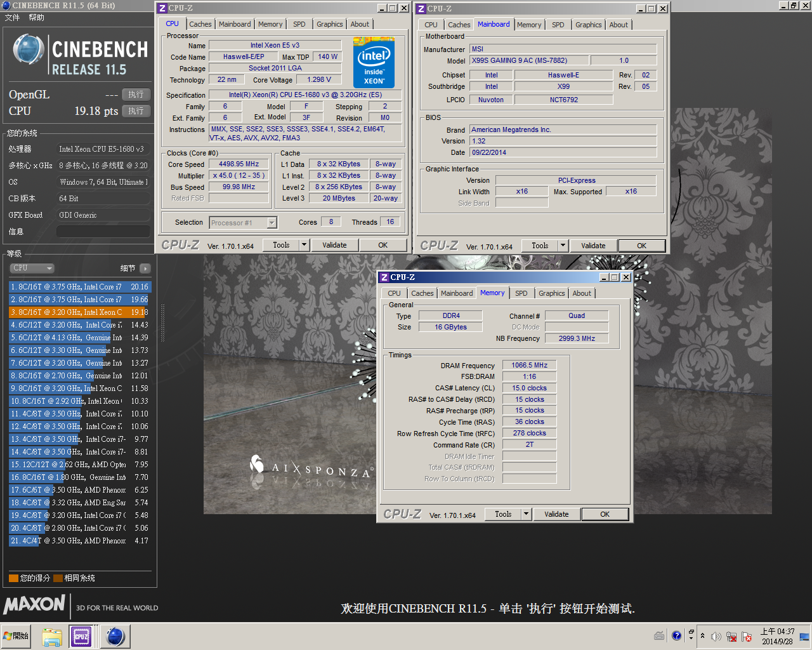This screenshot has width=812, height=650.
Task: Click the empty 信息 input field
Action: click(103, 232)
